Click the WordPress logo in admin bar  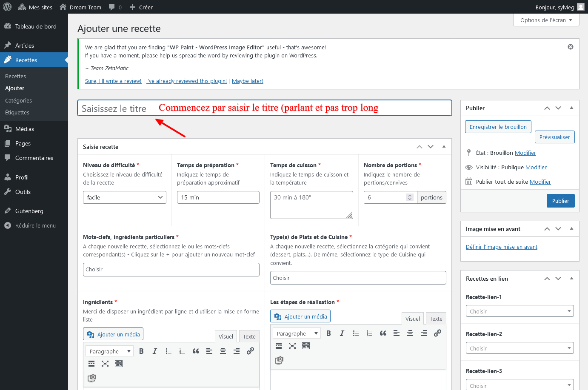(x=7, y=7)
